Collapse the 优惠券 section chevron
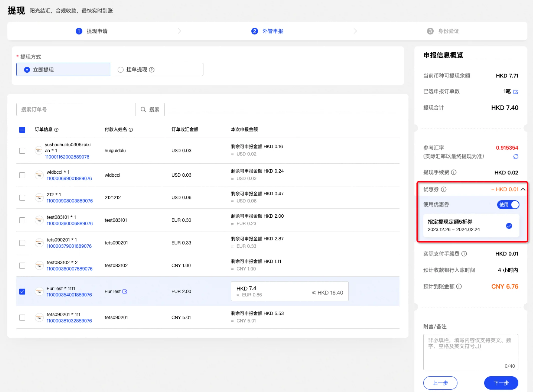Viewport: 533px width, 392px height. pos(523,189)
